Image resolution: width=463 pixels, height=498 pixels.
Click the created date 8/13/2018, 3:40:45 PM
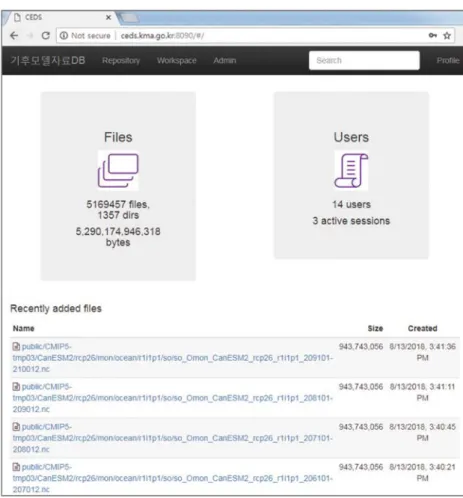click(x=423, y=432)
